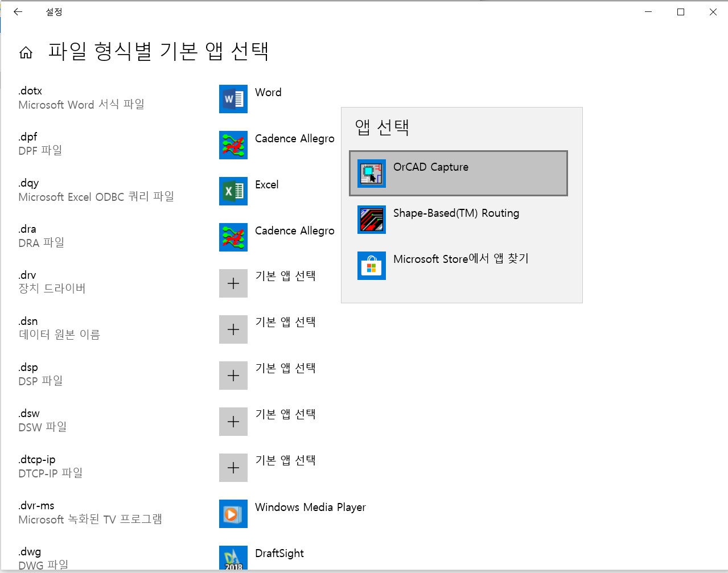Click the Microsoft Word 서식 파일 description
The width and height of the screenshot is (728, 573).
81,105
